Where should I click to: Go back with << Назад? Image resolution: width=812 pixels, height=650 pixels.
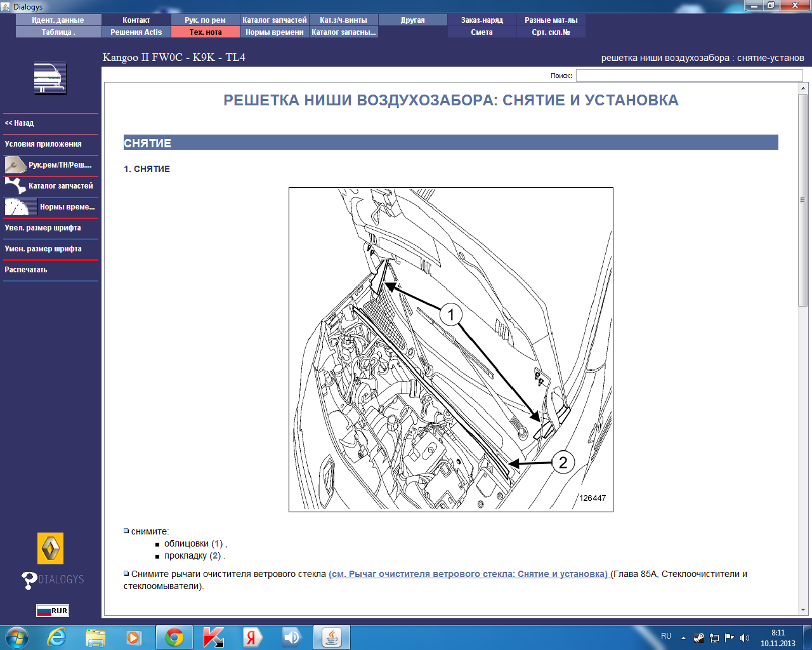[x=51, y=123]
